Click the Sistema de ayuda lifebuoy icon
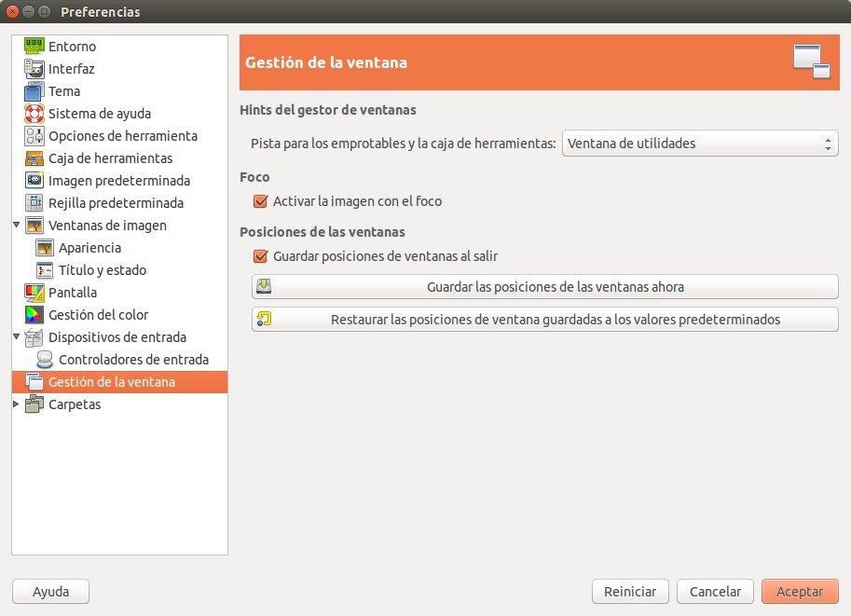The width and height of the screenshot is (851, 616). (x=34, y=114)
